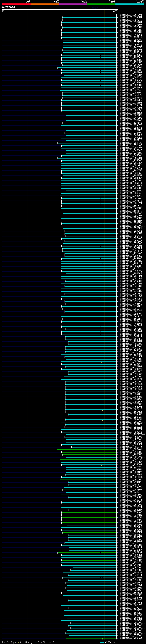Open hit UniRef100_C6TGW2
Image resolution: width=146 pixels, height=644 pixels.
point(131,15)
